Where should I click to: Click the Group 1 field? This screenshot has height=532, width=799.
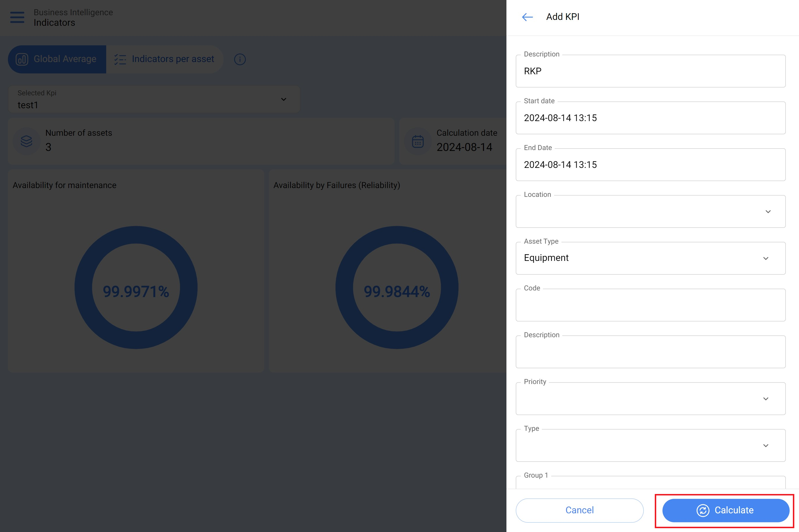click(650, 482)
